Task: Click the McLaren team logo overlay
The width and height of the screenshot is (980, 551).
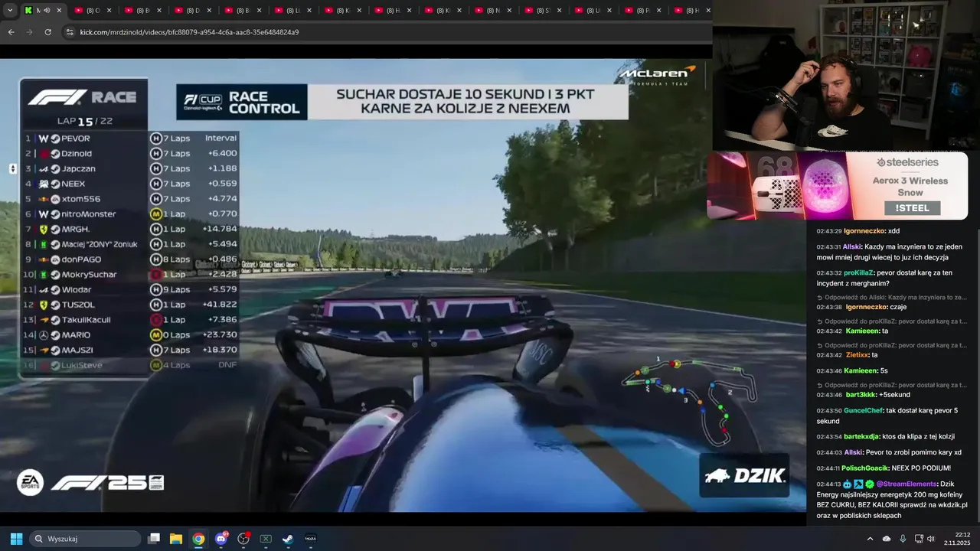Action: click(x=657, y=75)
